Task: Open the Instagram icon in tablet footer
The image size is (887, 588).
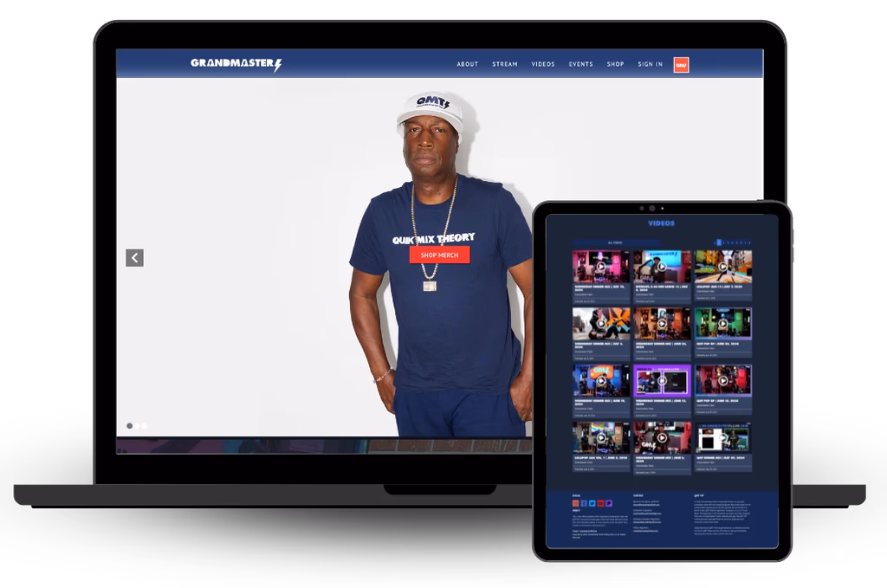Action: click(x=576, y=503)
